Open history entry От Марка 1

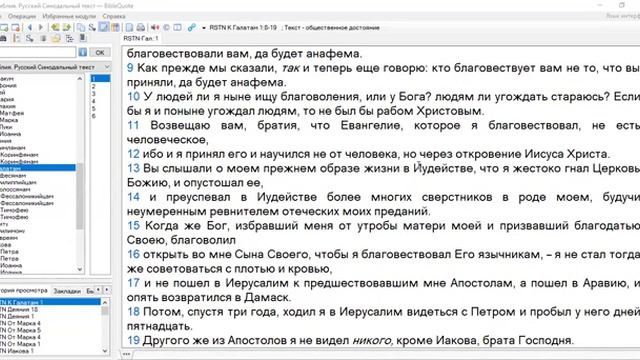tap(20, 344)
